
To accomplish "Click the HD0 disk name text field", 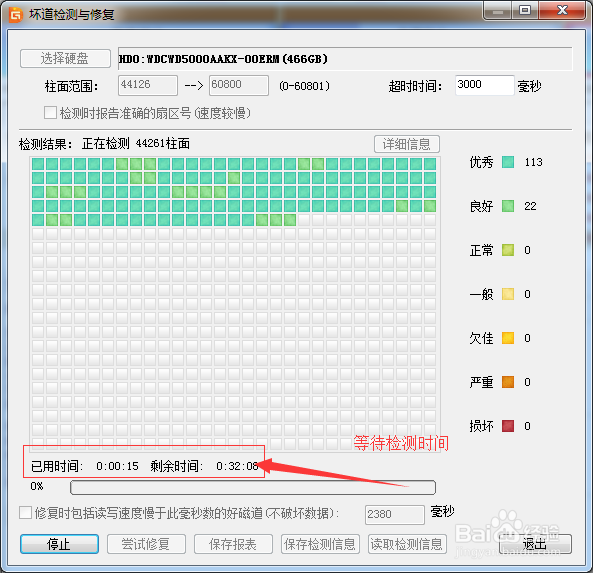I will (x=345, y=59).
